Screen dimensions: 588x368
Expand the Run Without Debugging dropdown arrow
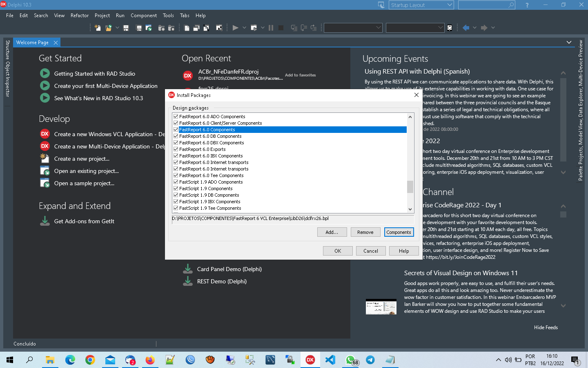263,28
